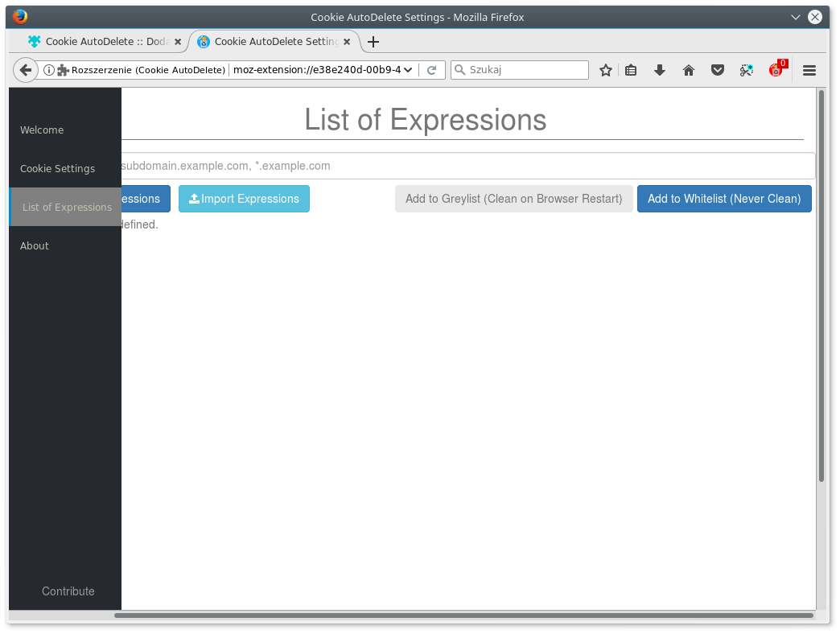Click the Firefox logo in the title bar

pyautogui.click(x=20, y=17)
